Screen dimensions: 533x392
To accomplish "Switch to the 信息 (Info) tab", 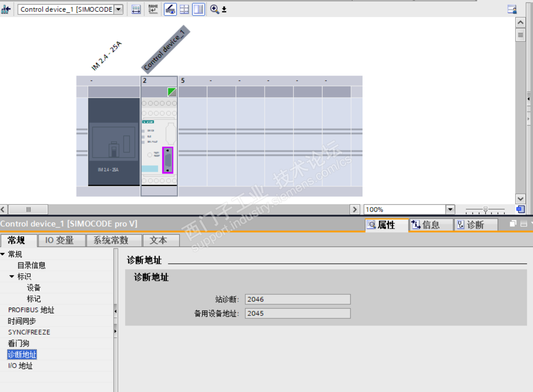I will (431, 225).
